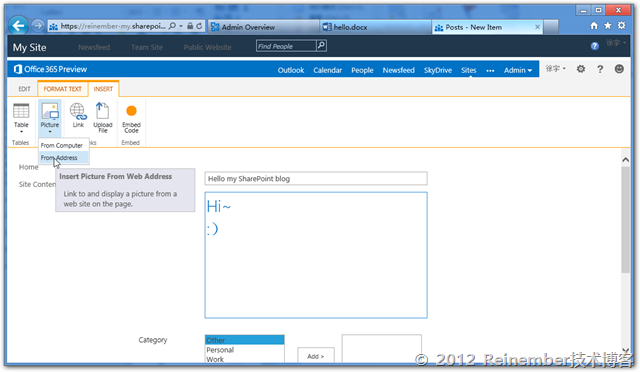Open the SkyDrive link
This screenshot has width=640, height=372.
pos(438,70)
